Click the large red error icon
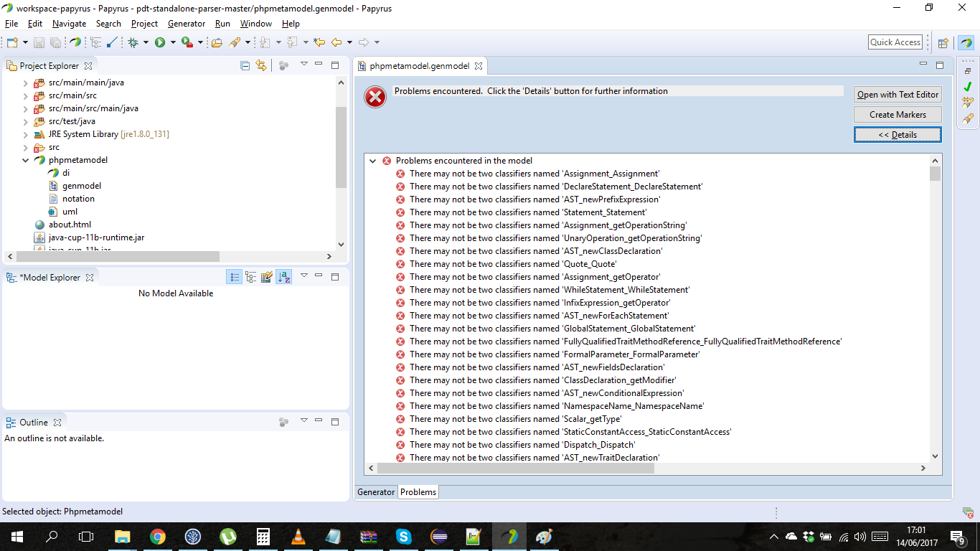The image size is (980, 551). (375, 97)
